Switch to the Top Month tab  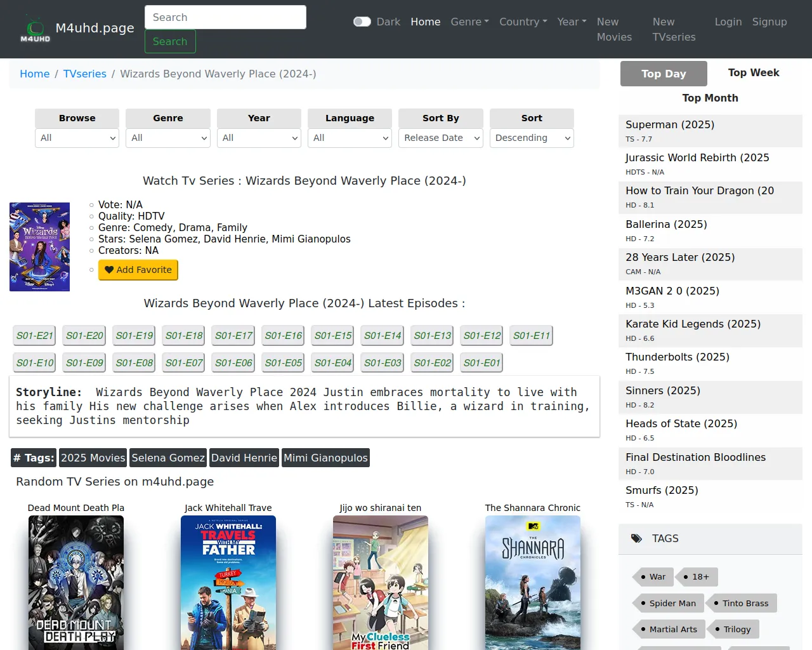tap(710, 98)
